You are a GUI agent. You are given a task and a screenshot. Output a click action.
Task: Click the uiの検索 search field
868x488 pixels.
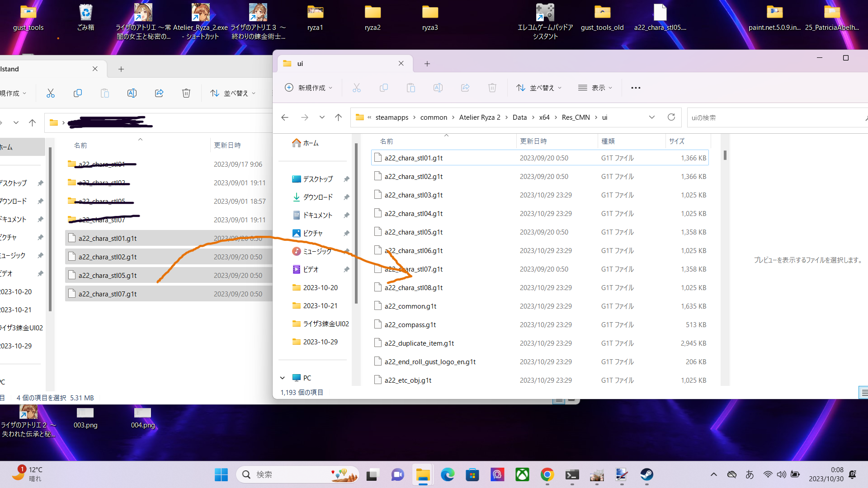(777, 117)
